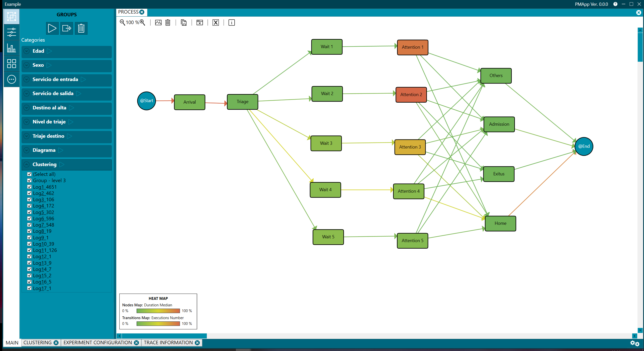Click the toolbar trash bin icon
The image size is (644, 351).
point(168,23)
